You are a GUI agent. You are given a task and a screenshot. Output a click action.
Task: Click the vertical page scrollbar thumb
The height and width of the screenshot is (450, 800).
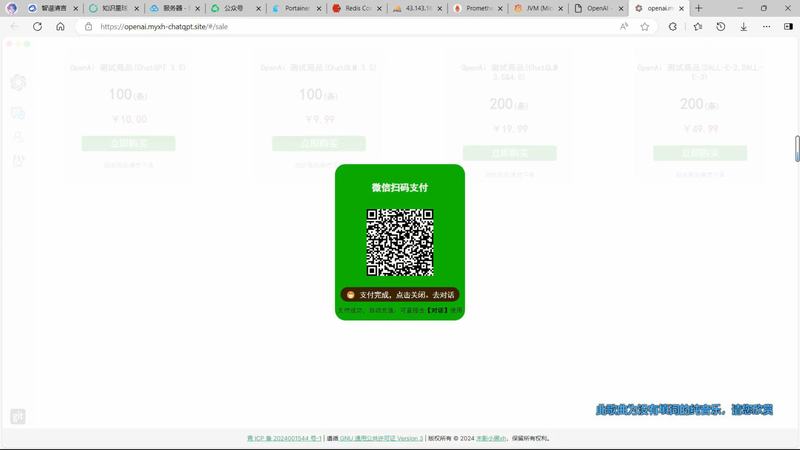(797, 149)
